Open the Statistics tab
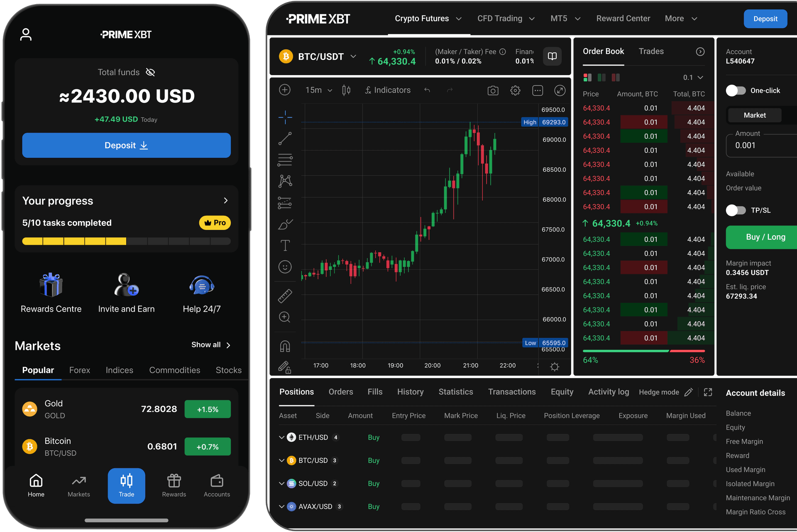The width and height of the screenshot is (797, 532). pos(456,392)
